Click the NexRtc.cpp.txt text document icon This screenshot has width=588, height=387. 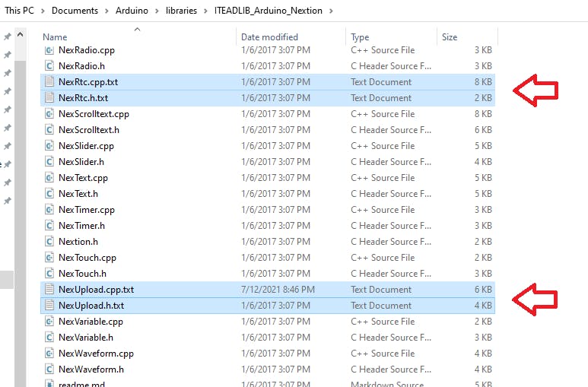pyautogui.click(x=49, y=82)
